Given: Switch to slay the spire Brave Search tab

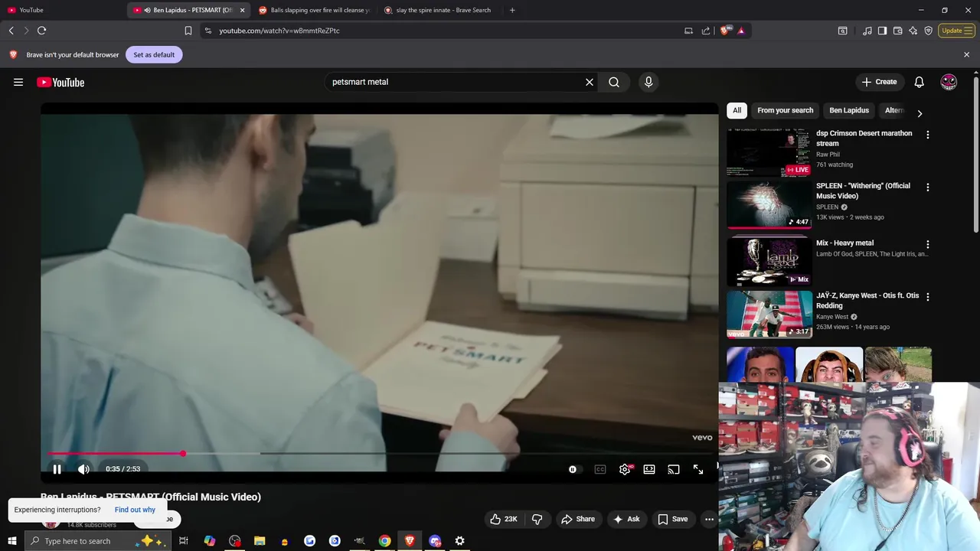Looking at the screenshot, I should click(438, 10).
